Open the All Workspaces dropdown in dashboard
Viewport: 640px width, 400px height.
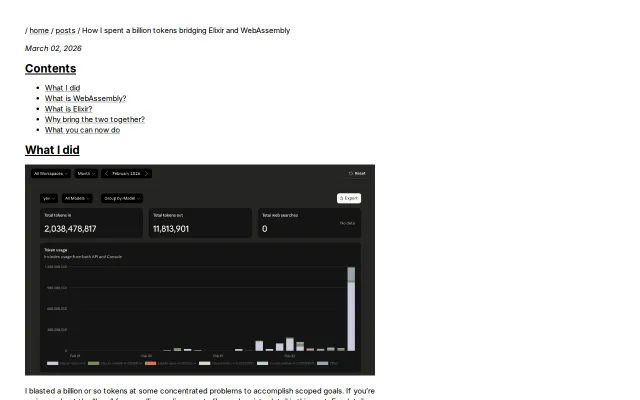tap(51, 173)
